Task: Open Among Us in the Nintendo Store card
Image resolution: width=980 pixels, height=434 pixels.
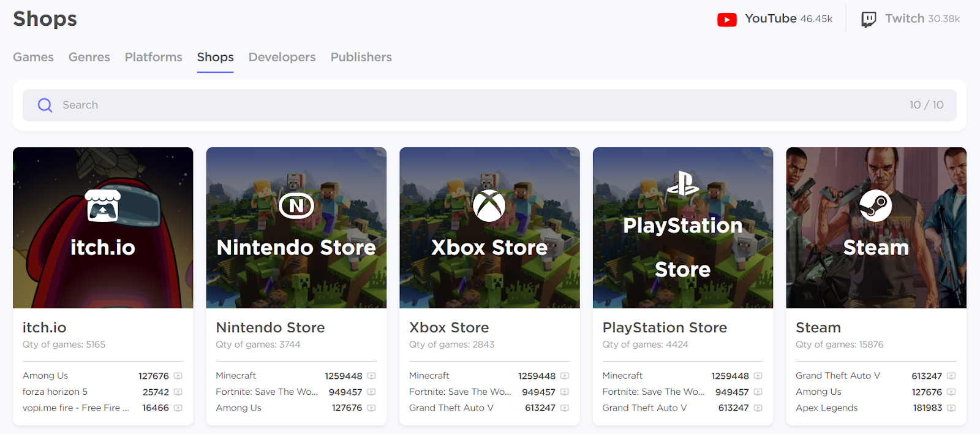Action: (x=238, y=408)
